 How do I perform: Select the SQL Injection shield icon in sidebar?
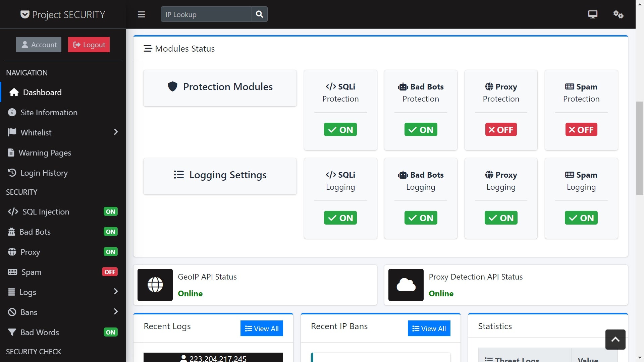click(13, 212)
